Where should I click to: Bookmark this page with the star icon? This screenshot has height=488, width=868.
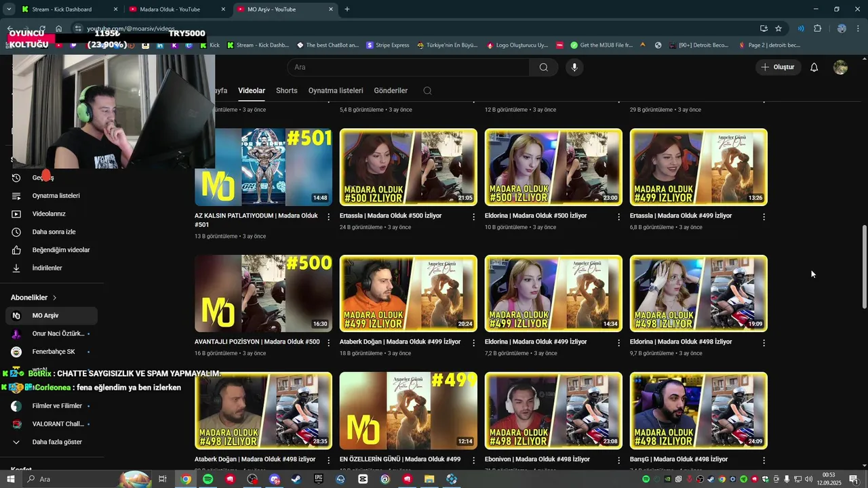coord(778,28)
